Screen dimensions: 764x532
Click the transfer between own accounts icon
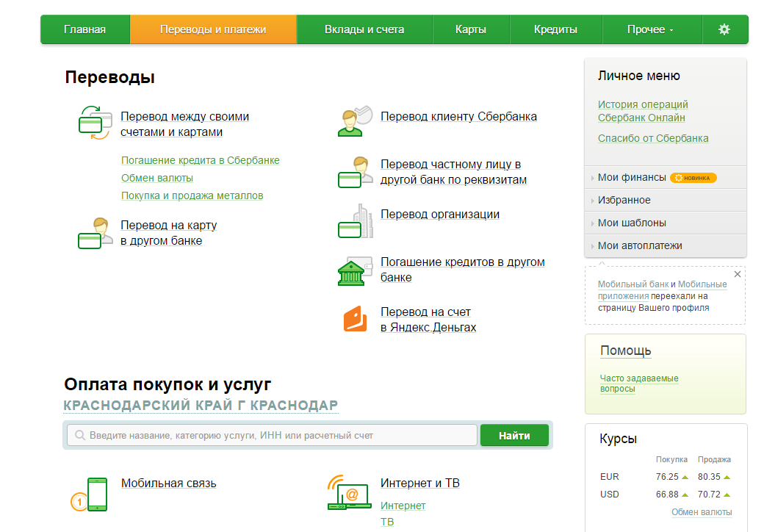pyautogui.click(x=95, y=123)
